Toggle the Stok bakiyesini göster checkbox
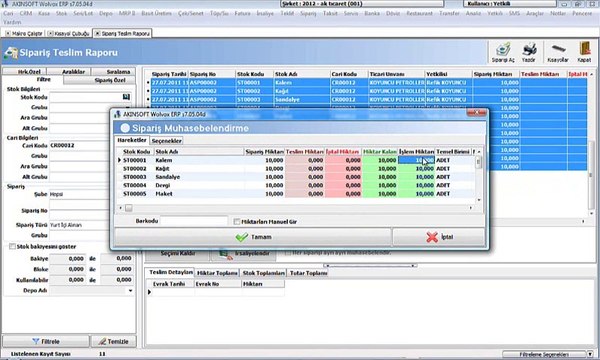 pos(12,246)
